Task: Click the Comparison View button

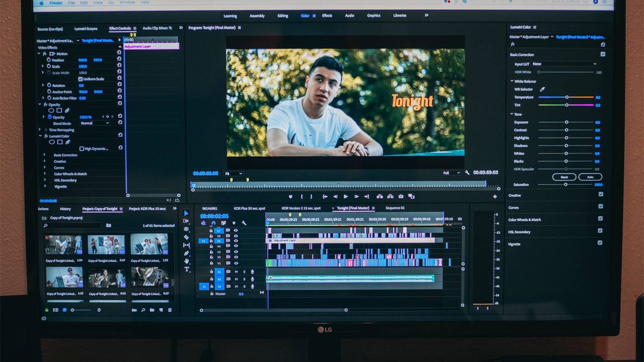Action: coord(411,196)
